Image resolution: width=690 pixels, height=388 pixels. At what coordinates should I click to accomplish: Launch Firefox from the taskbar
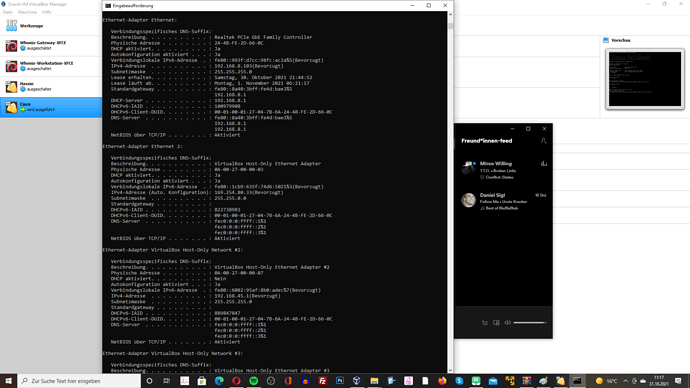click(x=442, y=381)
